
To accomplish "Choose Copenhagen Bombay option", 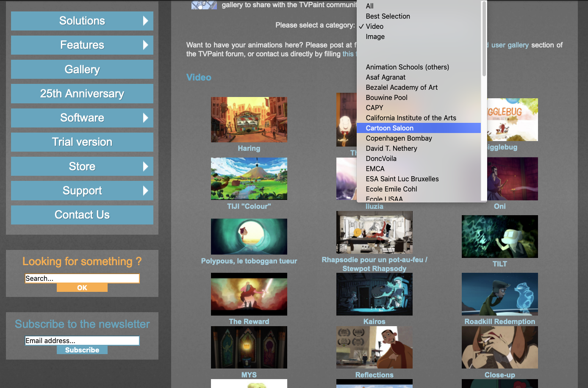I will coord(419,138).
